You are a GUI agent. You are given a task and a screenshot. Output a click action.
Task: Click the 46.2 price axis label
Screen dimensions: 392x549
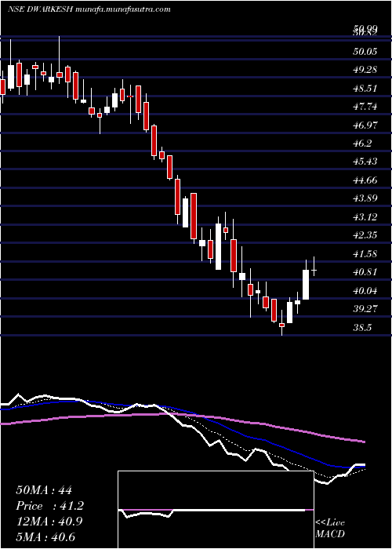point(362,144)
